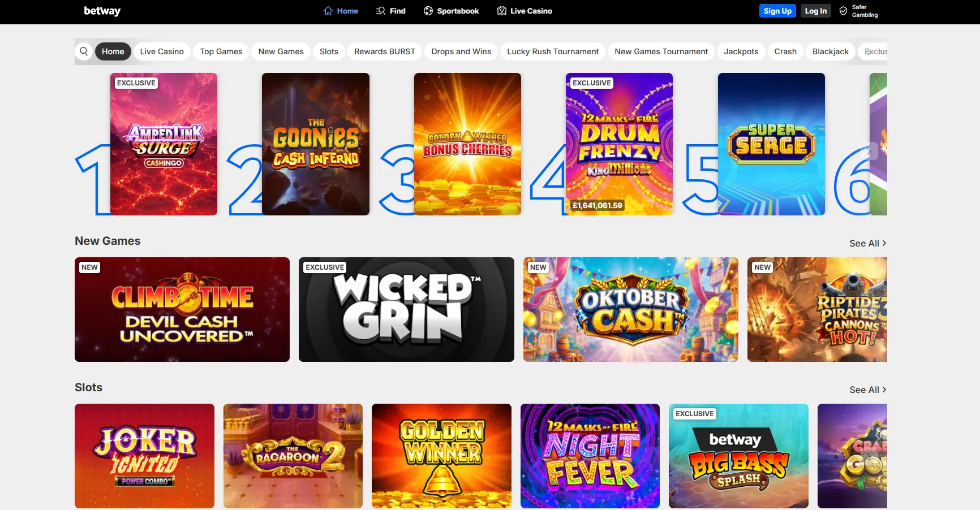980x510 pixels.
Task: Open 12 Masks of Fire Night Fever
Action: (590, 456)
